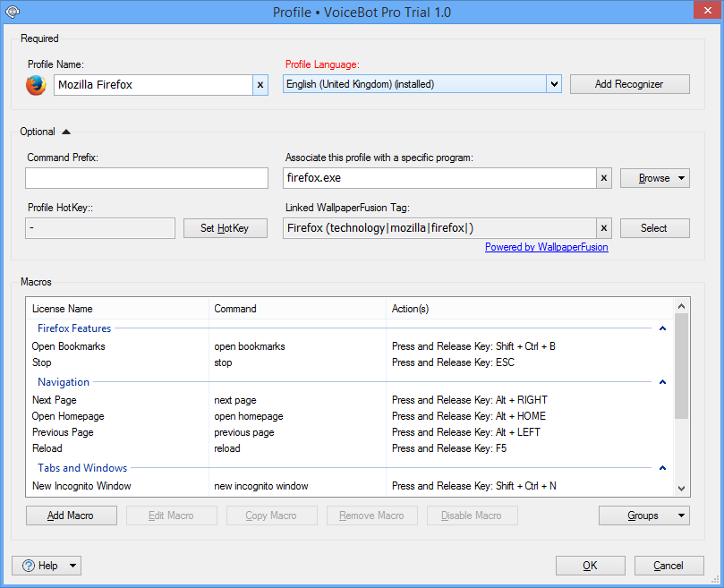Sort by Command column header
This screenshot has height=588, width=724.
297,309
